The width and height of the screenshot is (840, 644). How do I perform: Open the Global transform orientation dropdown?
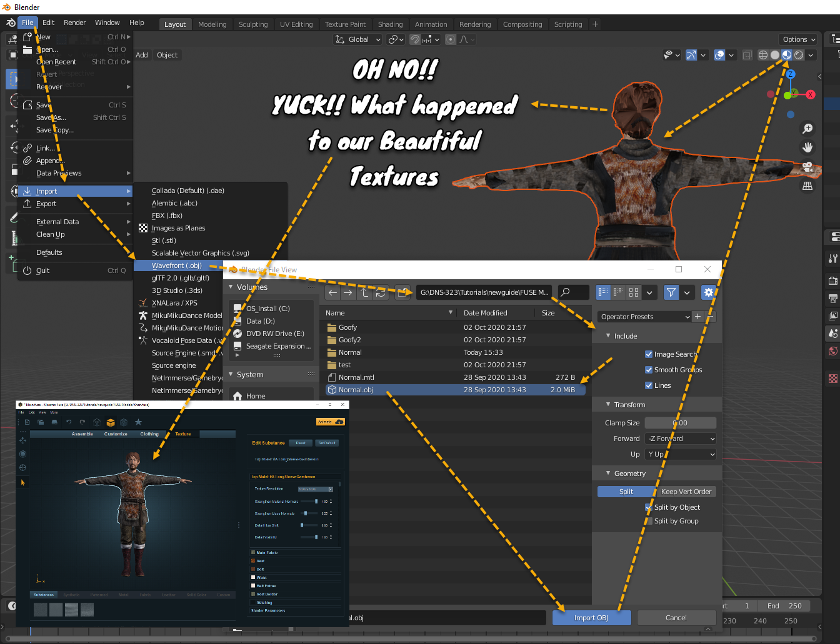[x=358, y=39]
